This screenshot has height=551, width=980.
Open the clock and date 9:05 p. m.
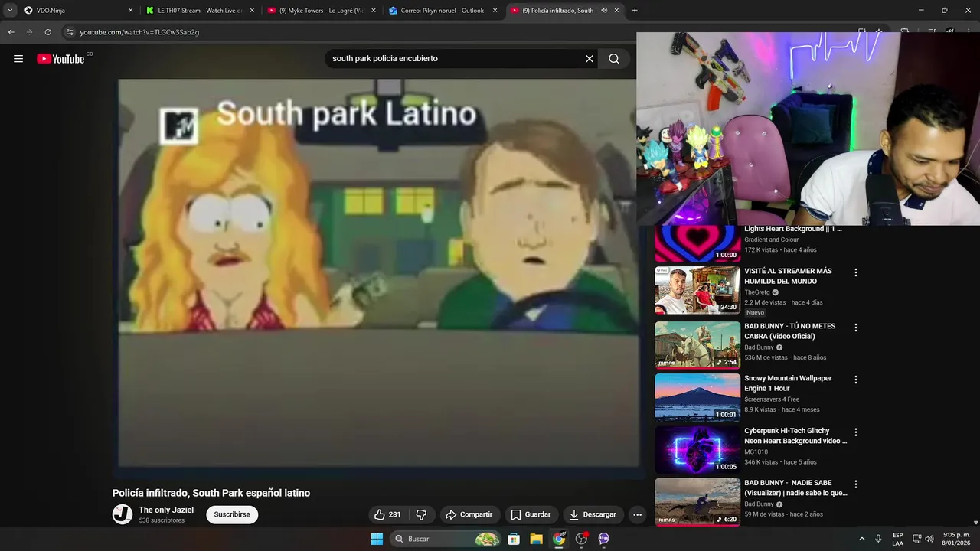click(956, 539)
